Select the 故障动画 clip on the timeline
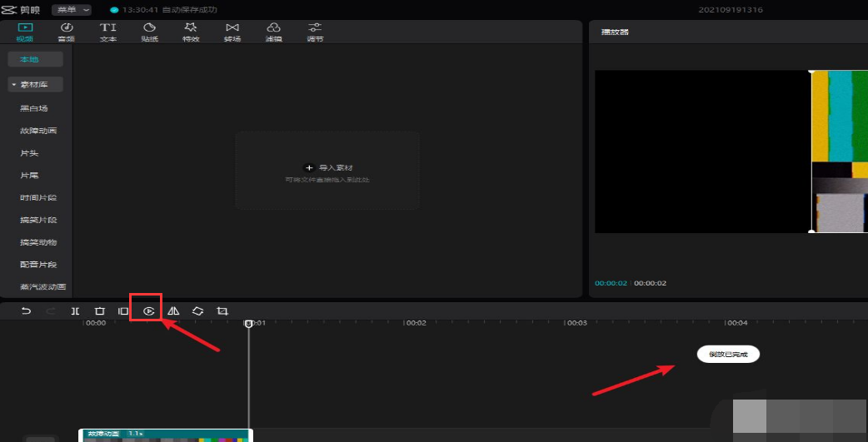 pyautogui.click(x=165, y=435)
